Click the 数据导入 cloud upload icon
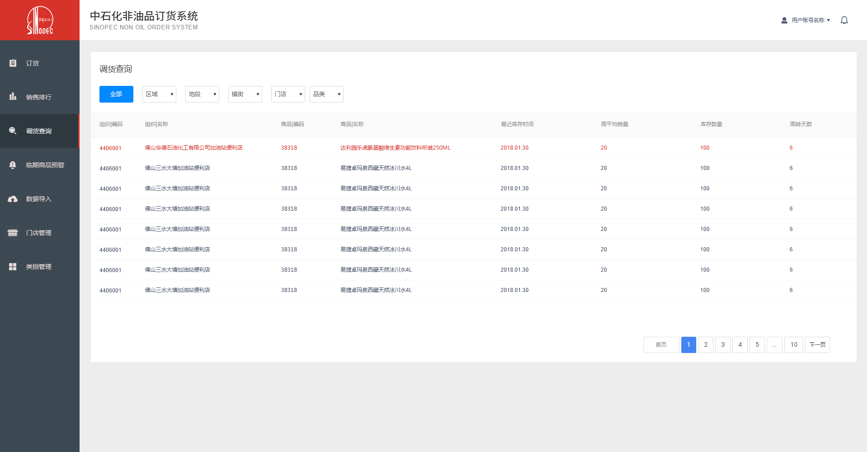 click(x=13, y=199)
